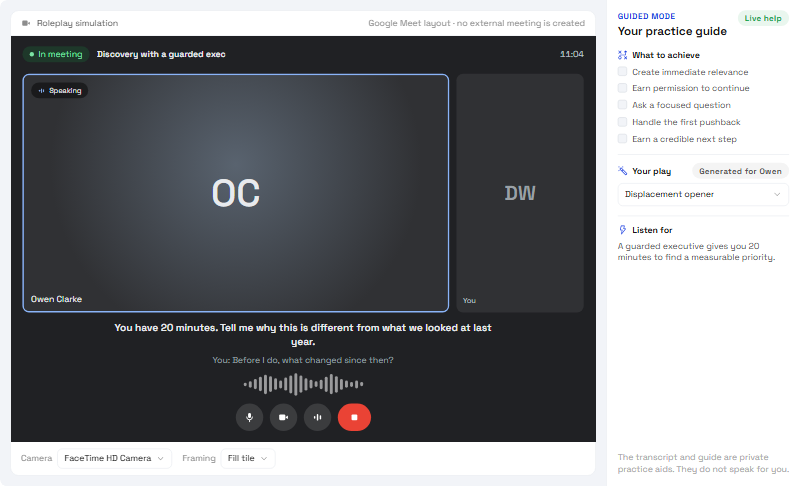800x486 pixels.
Task: Click the GUIDED MODE label
Action: click(646, 16)
